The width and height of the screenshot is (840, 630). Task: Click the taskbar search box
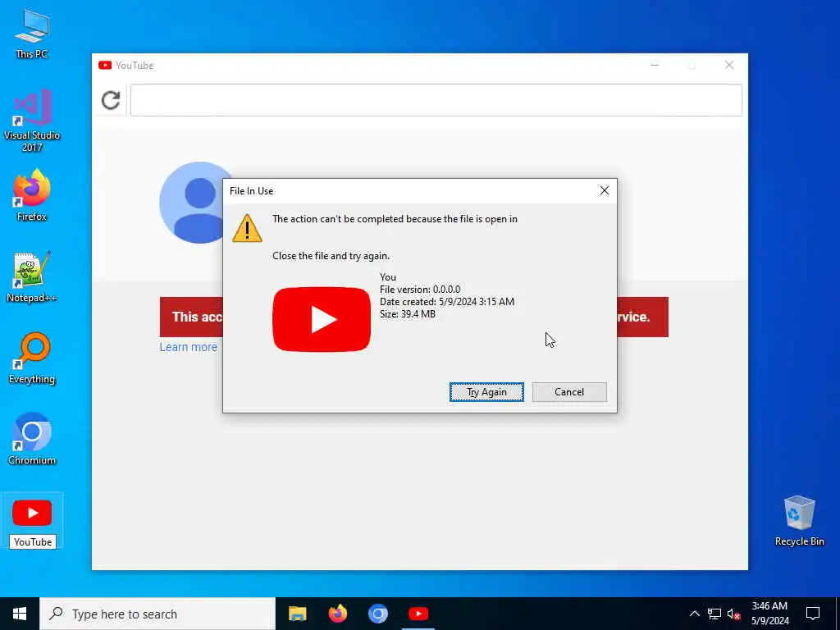157,614
